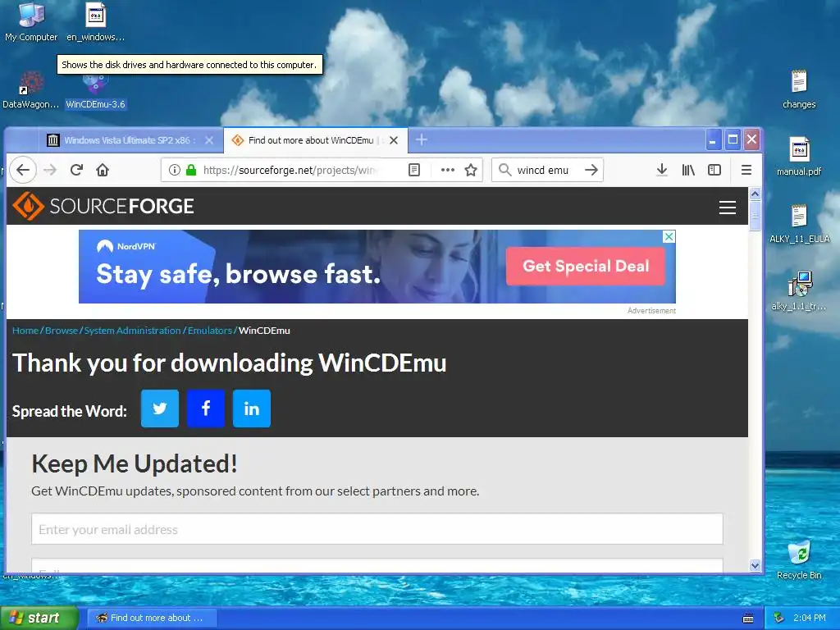The width and height of the screenshot is (840, 630).
Task: Open page actions three-dots menu
Action: 447,171
